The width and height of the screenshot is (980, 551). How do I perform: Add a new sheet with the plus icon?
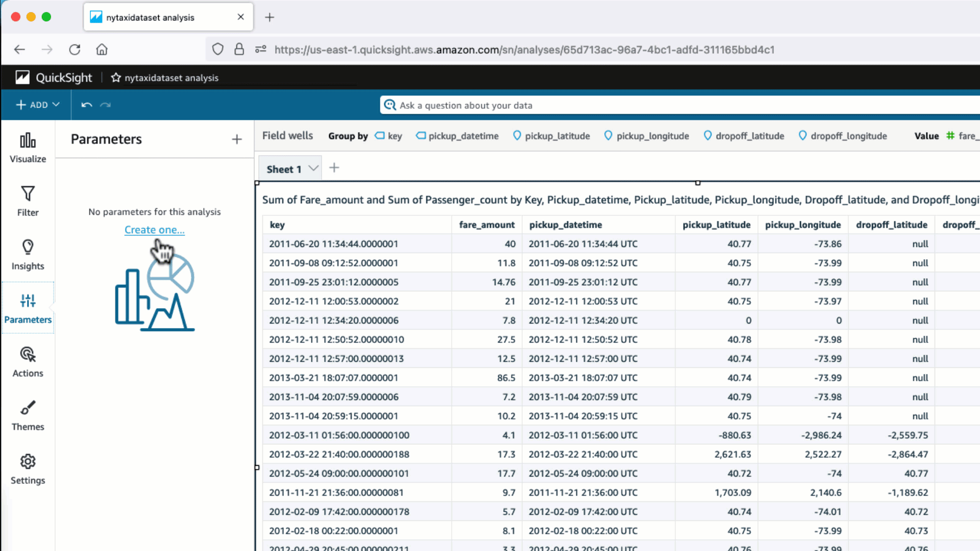(334, 167)
